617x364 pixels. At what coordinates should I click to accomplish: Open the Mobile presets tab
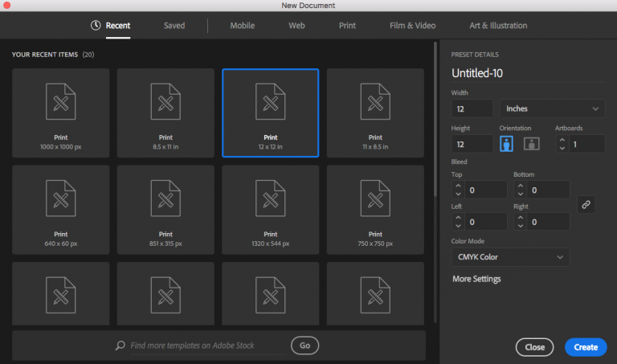click(243, 26)
